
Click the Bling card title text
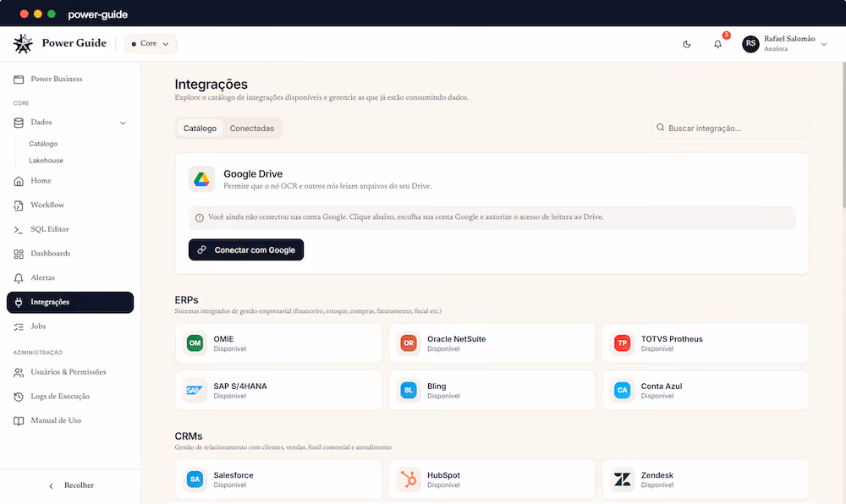click(x=437, y=386)
